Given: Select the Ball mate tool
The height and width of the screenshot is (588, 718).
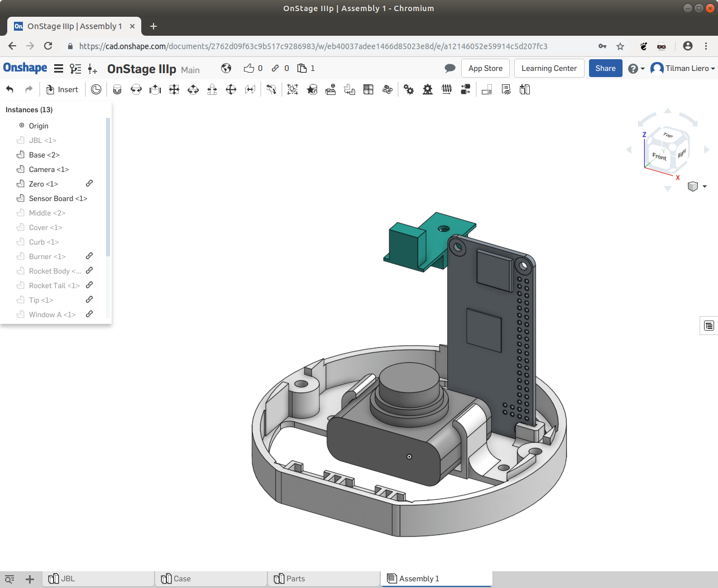Looking at the screenshot, I should click(x=231, y=89).
